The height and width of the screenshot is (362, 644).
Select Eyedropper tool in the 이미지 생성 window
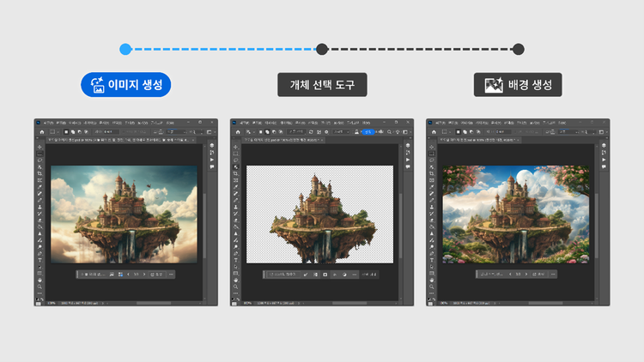(39, 187)
